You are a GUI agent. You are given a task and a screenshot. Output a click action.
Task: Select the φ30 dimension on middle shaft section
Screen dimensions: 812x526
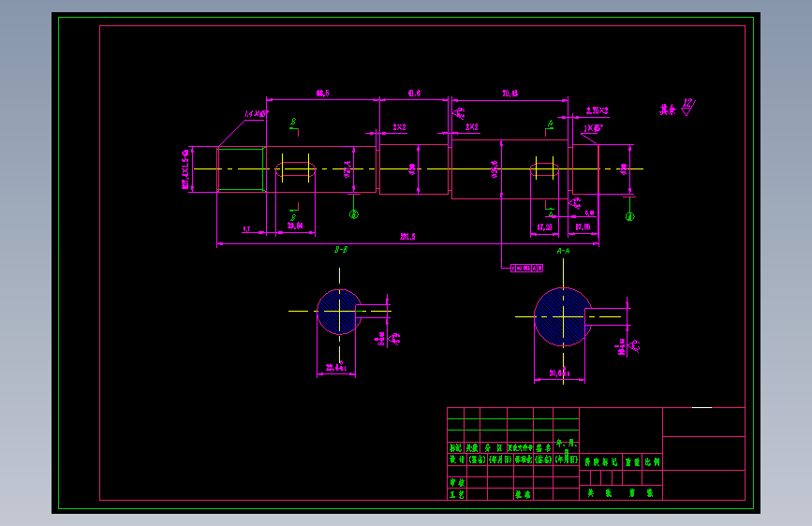pos(412,168)
